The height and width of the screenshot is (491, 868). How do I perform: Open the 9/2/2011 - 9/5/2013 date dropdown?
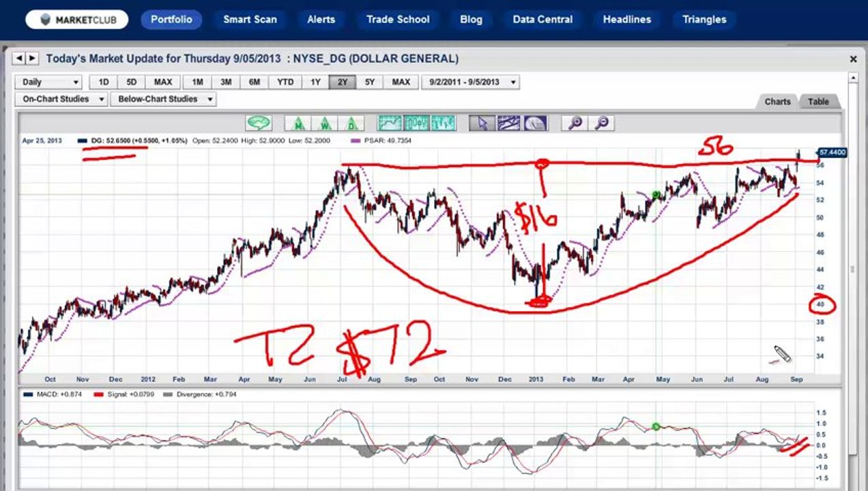[x=470, y=82]
